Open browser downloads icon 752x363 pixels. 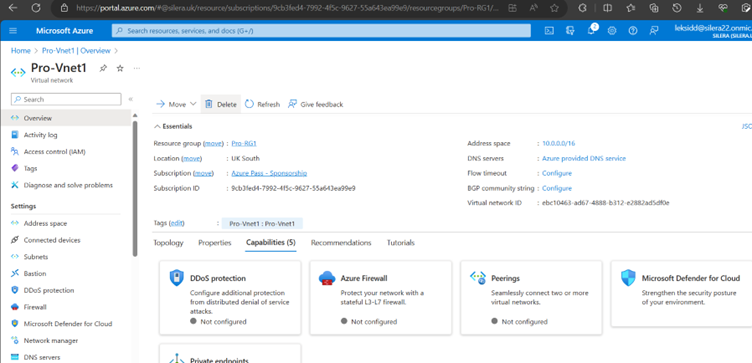pos(700,8)
